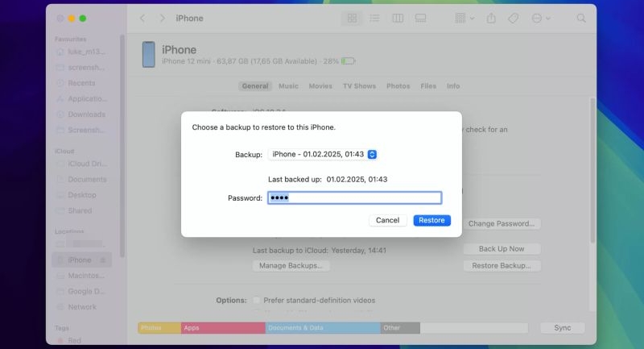The height and width of the screenshot is (349, 644).
Task: Select the Info tab
Action: click(453, 86)
